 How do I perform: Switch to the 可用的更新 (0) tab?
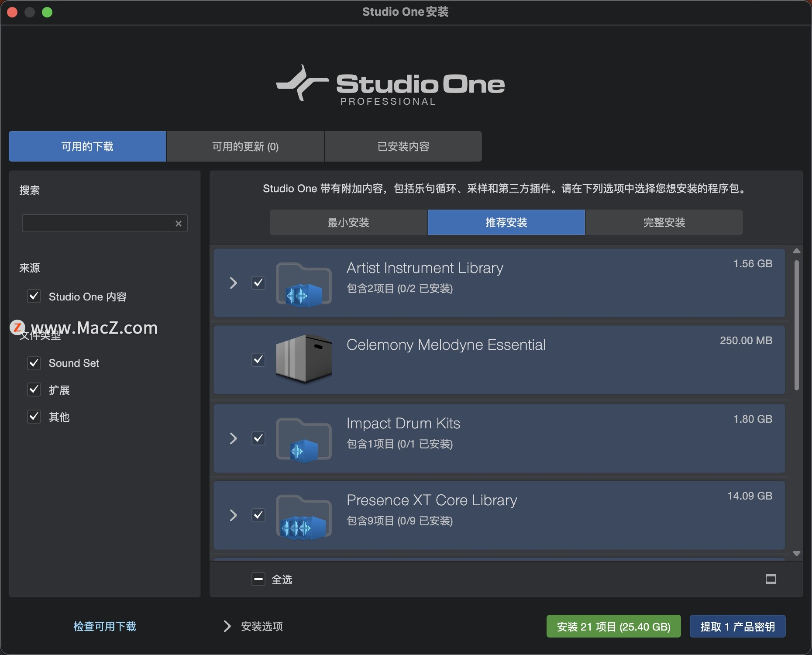(245, 146)
